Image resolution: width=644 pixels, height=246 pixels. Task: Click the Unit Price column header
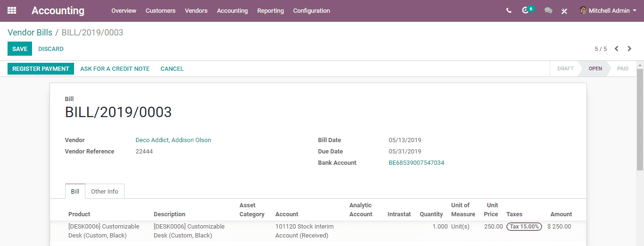click(491, 210)
